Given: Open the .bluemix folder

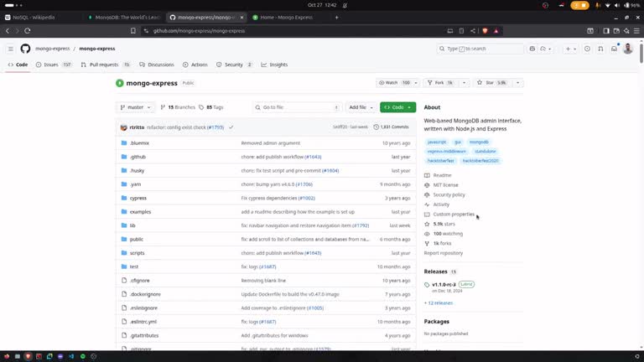Looking at the screenshot, I should [x=140, y=143].
